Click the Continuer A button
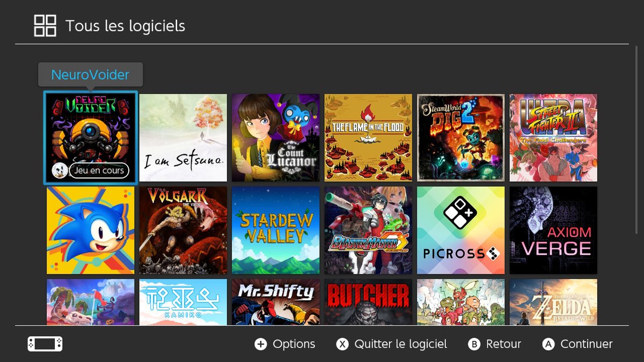644x362 pixels. click(577, 344)
